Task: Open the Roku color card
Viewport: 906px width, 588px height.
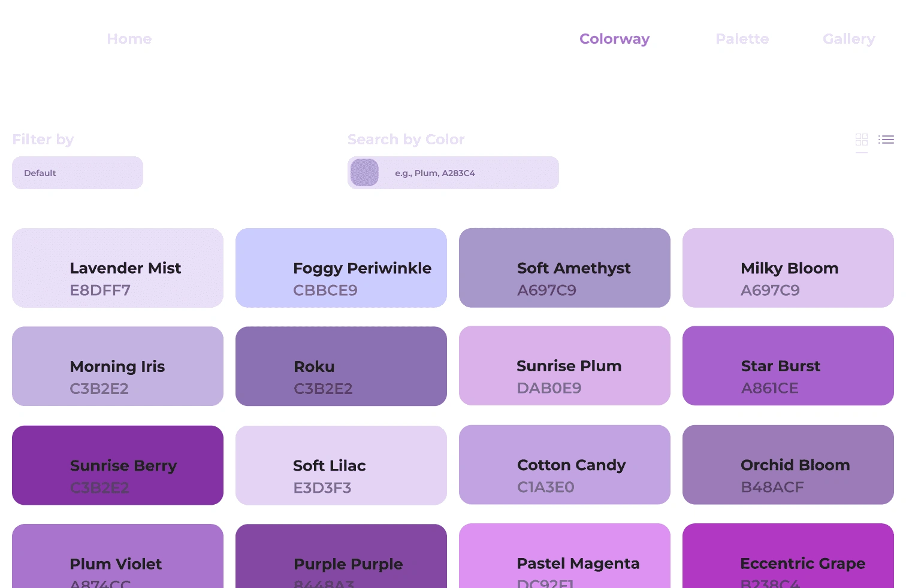Action: 341,366
